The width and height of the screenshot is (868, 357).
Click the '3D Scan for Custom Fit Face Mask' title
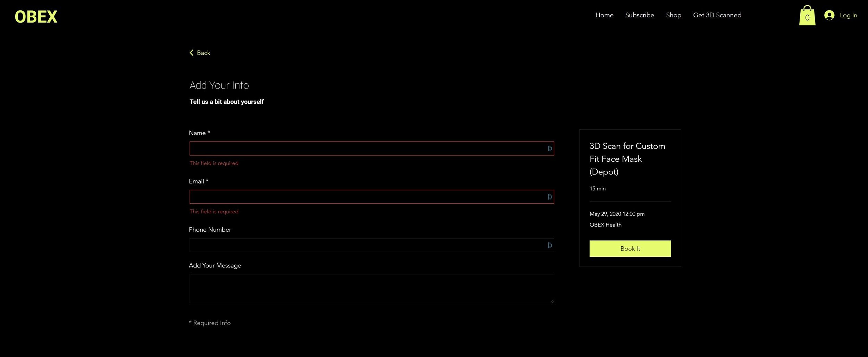pos(627,159)
